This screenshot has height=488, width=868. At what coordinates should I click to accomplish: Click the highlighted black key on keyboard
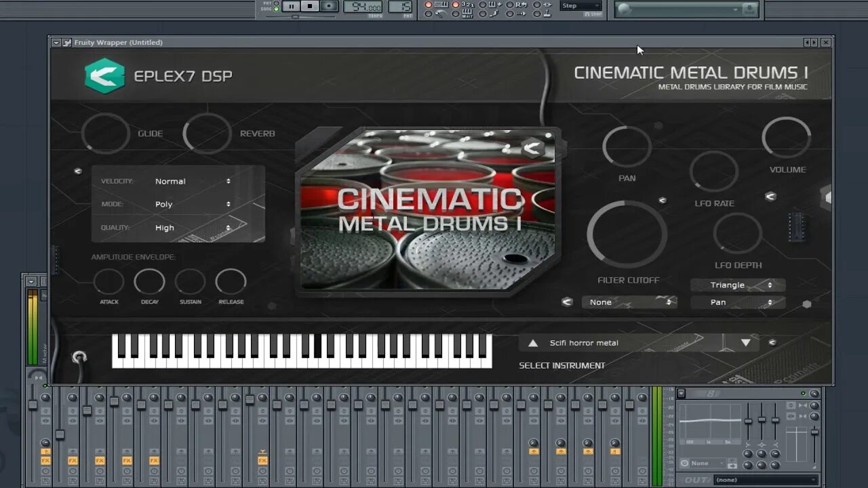tap(317, 346)
